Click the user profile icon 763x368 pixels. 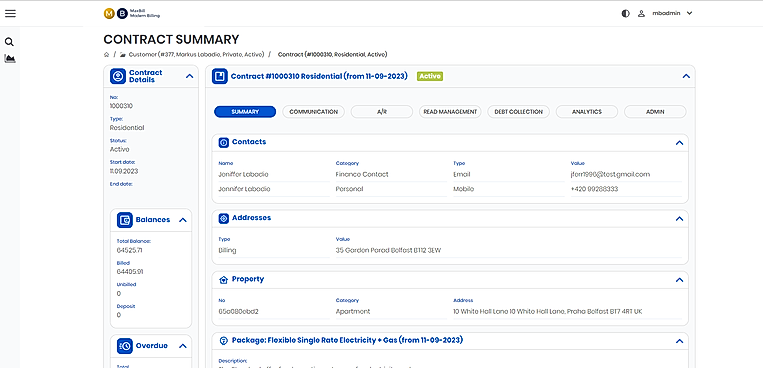click(641, 14)
